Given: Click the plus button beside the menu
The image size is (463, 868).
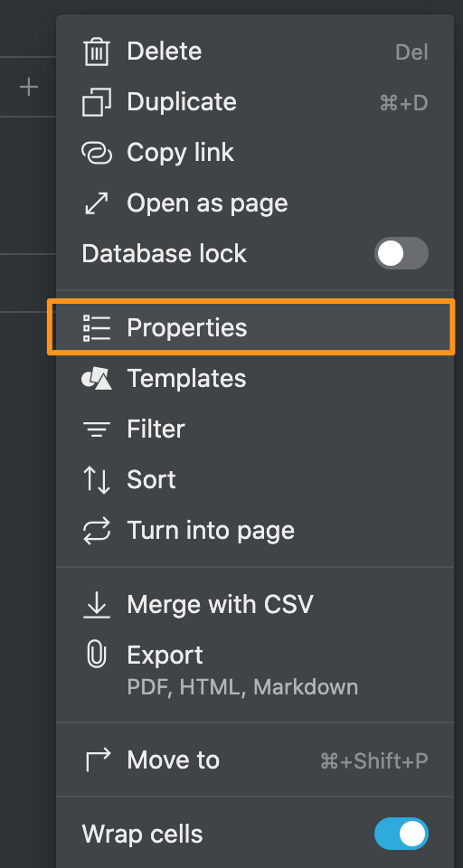Looking at the screenshot, I should [29, 87].
